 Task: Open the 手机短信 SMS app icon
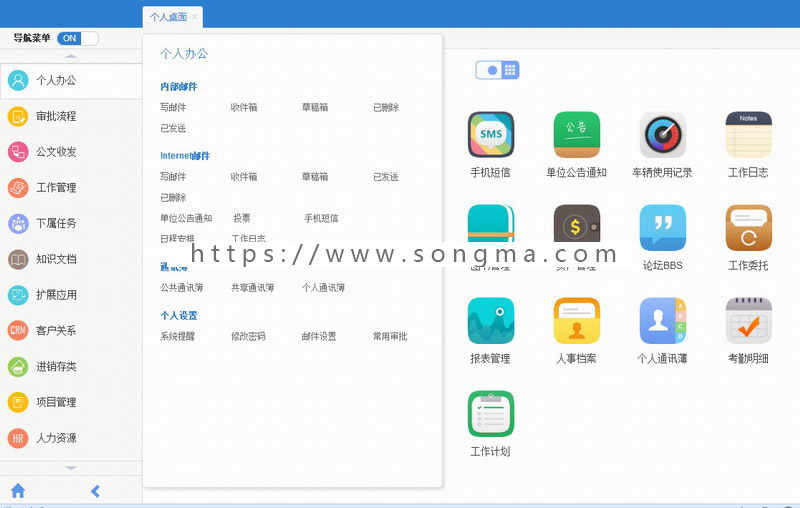coord(491,134)
